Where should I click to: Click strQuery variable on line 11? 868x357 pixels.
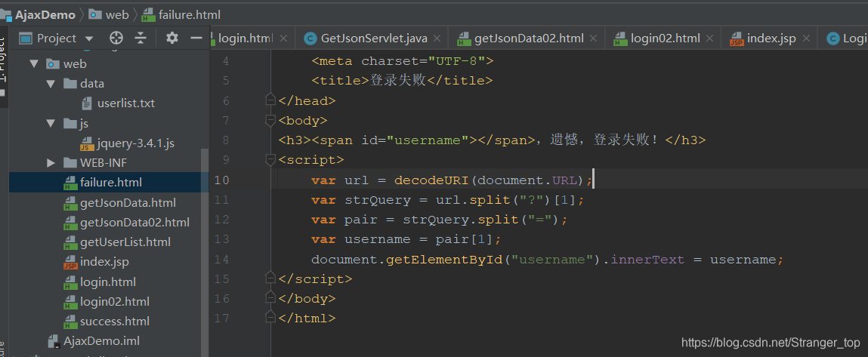click(378, 200)
